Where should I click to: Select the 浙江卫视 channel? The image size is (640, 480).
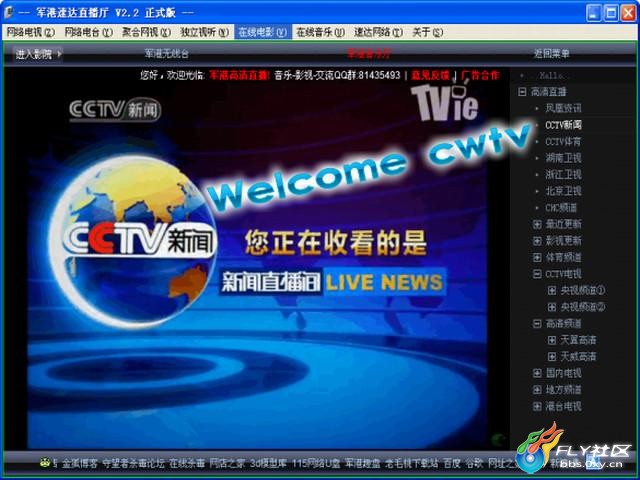563,175
